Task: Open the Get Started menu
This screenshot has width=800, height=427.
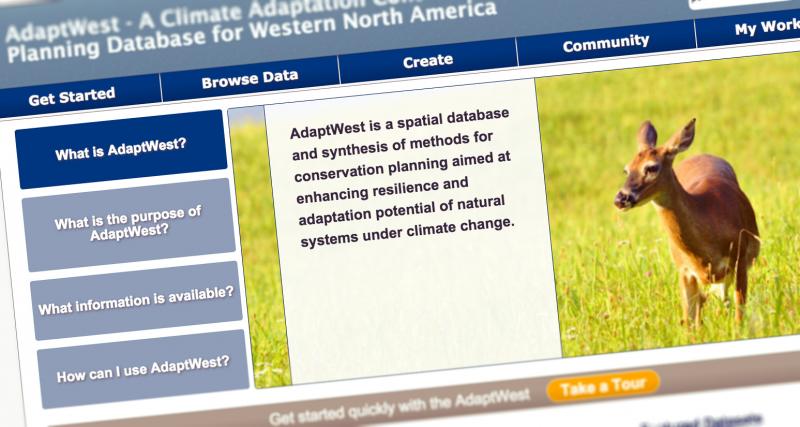Action: click(x=72, y=96)
